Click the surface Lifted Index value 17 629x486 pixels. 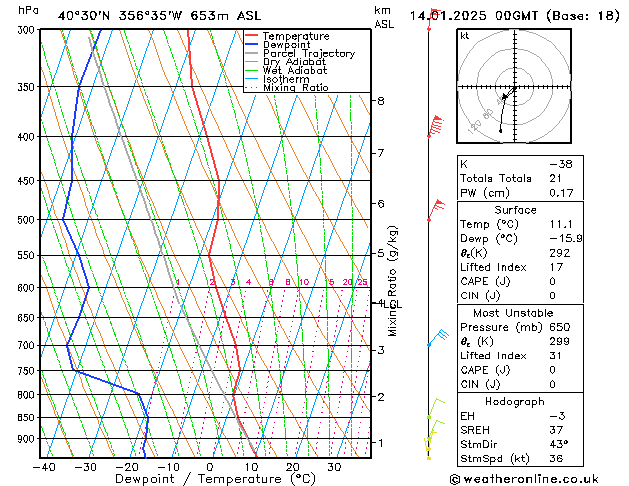pyautogui.click(x=556, y=267)
